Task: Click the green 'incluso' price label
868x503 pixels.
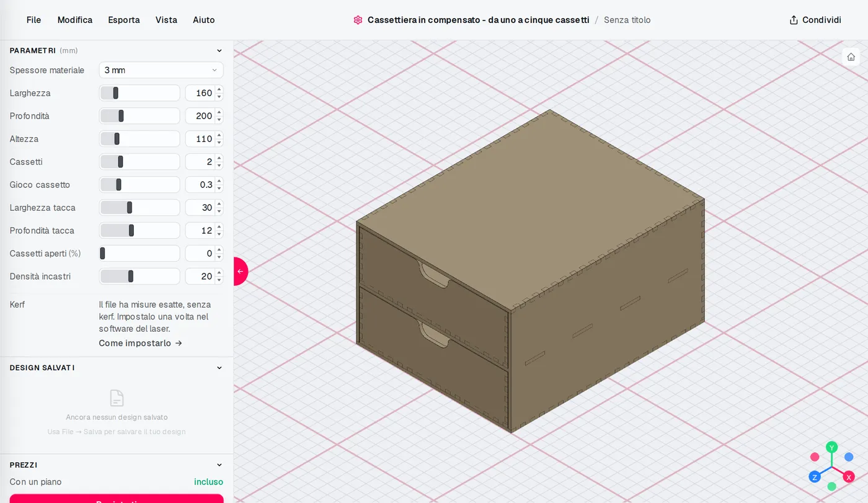Action: pyautogui.click(x=208, y=482)
